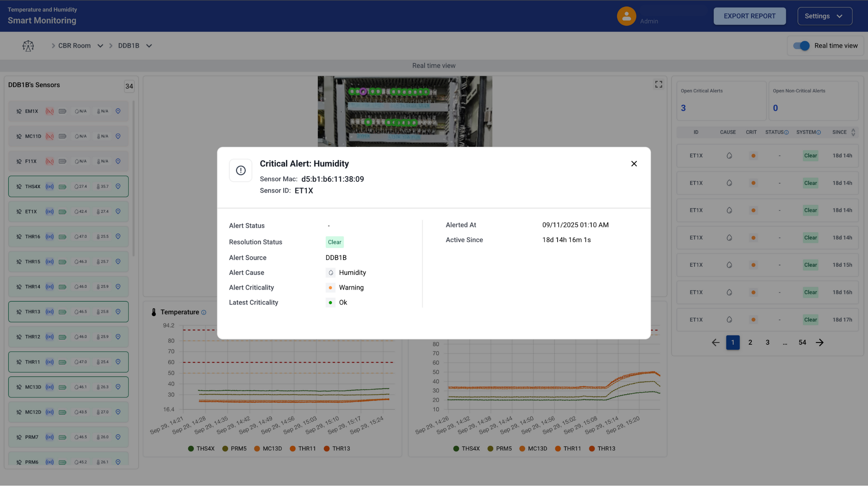Screen dimensions: 868x488
Task: Expand the CBR Room breadcrumb dropdown
Action: [100, 46]
